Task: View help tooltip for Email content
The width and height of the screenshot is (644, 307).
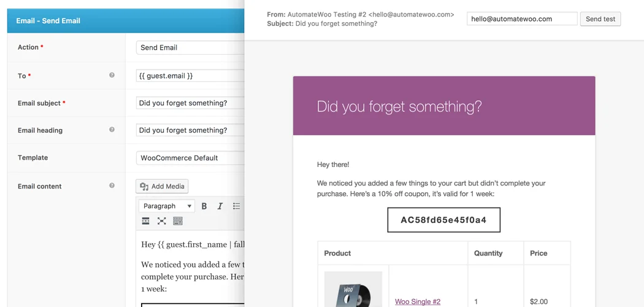Action: pos(112,185)
